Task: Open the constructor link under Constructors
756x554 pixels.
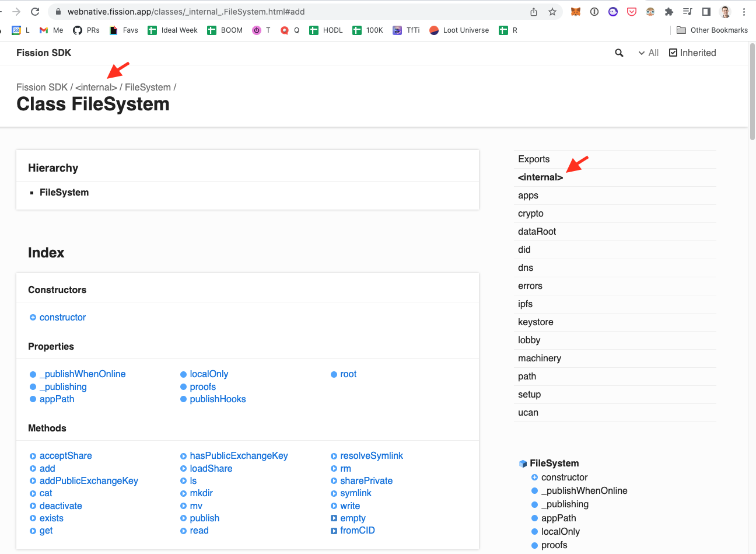Action: [62, 317]
